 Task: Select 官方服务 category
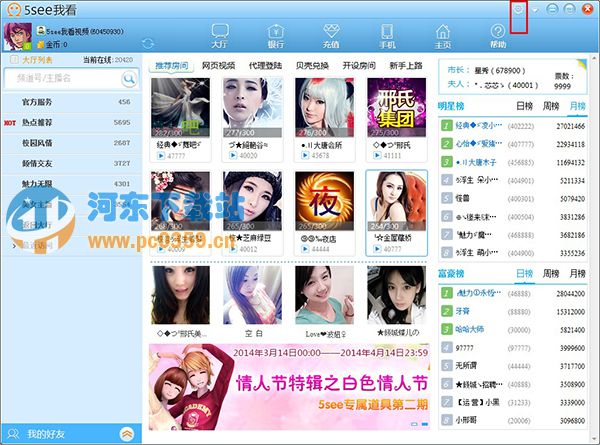click(x=72, y=102)
